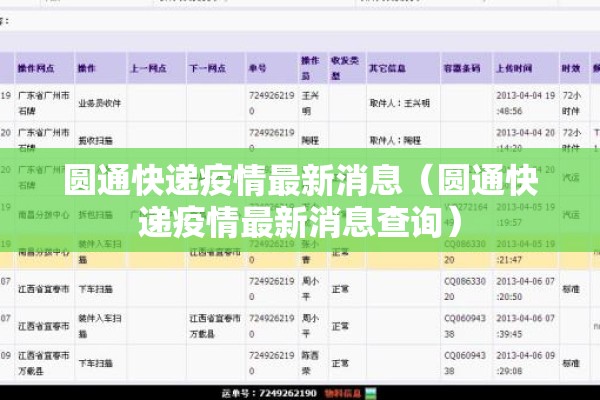Select the 业务员收件 operation cell
This screenshot has width=600, height=400.
click(x=99, y=103)
